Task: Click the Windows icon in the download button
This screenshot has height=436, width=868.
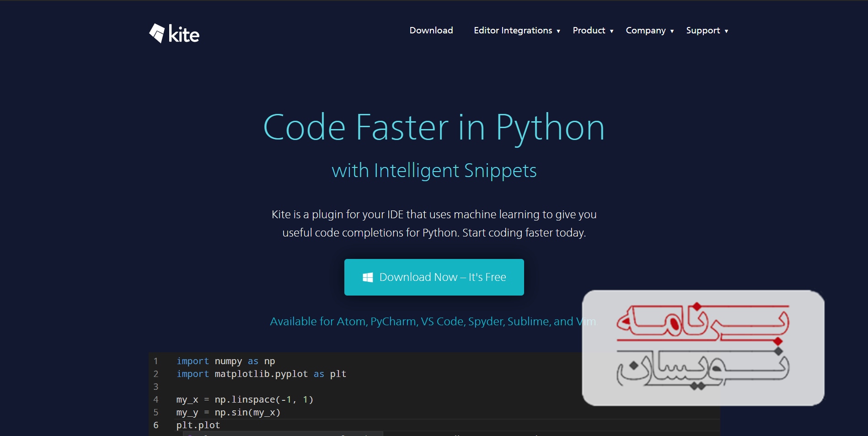Action: [x=368, y=277]
